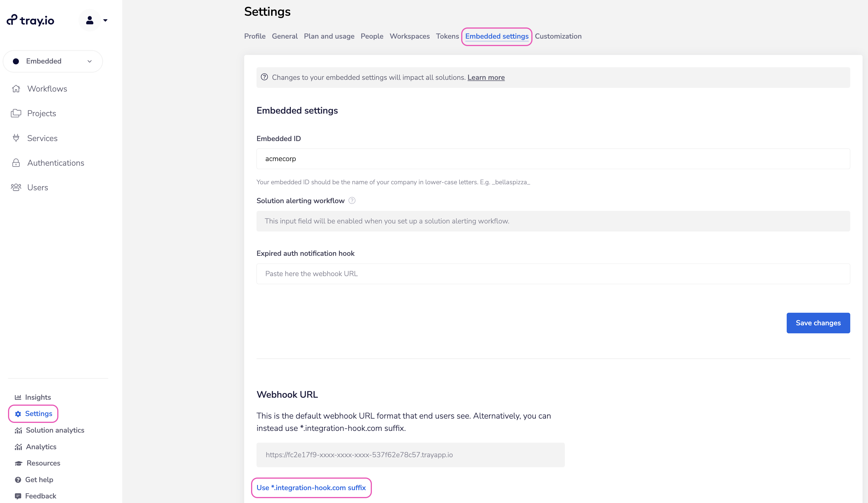Click the Embedded ID input field
The width and height of the screenshot is (868, 503).
click(x=553, y=159)
